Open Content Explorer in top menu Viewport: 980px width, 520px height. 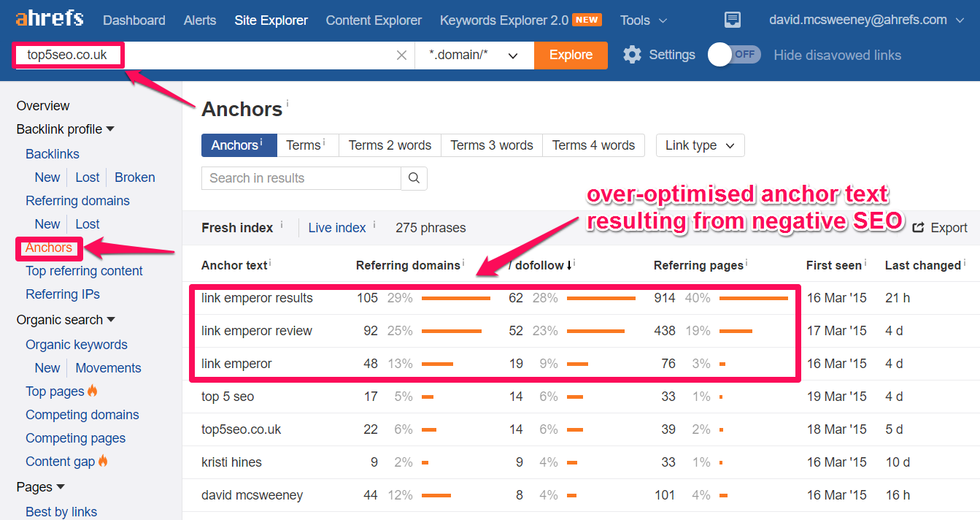pos(374,20)
